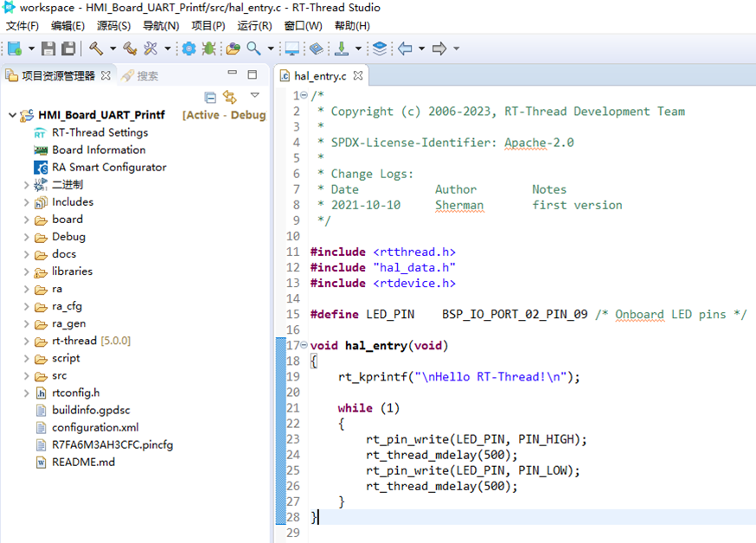Expand the ra_cfg folder

coord(27,306)
